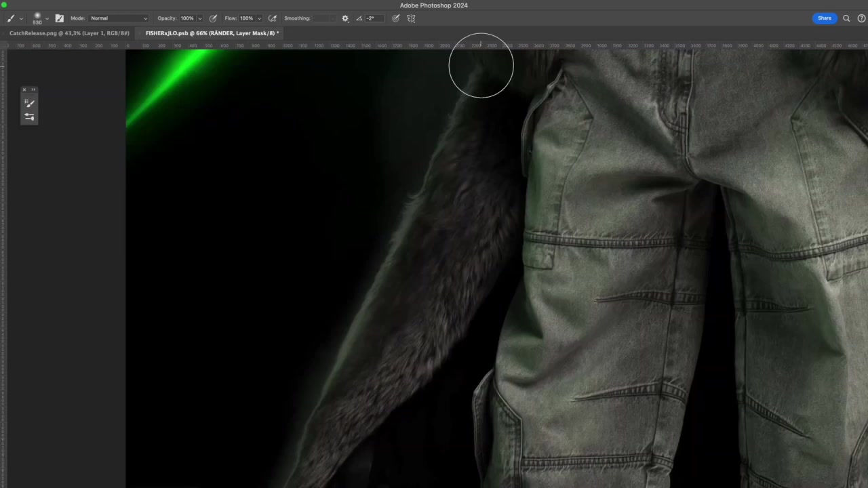Open the brush preset picker showing size 530
This screenshot has height=488, width=868.
pos(37,18)
